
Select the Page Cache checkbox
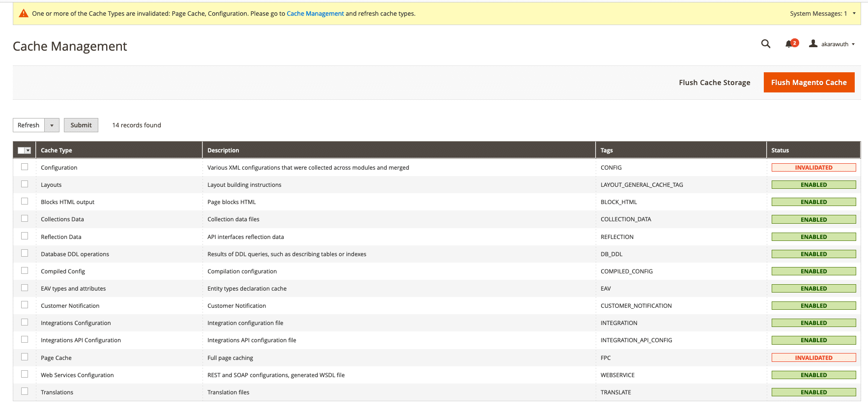(x=25, y=357)
